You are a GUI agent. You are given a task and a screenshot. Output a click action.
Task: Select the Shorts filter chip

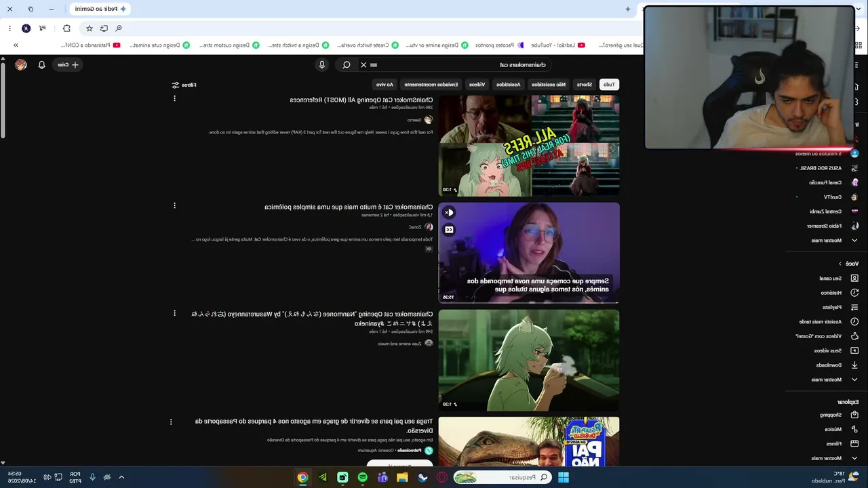pos(585,85)
